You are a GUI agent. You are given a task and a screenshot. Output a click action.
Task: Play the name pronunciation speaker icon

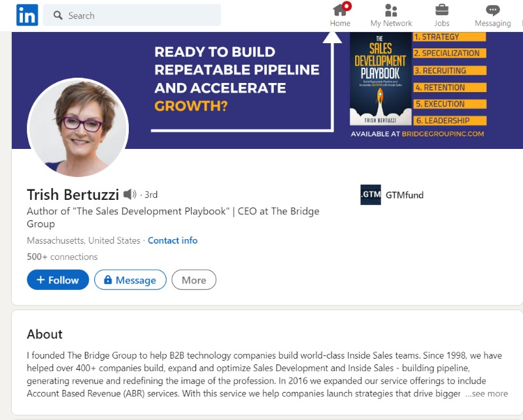(130, 194)
